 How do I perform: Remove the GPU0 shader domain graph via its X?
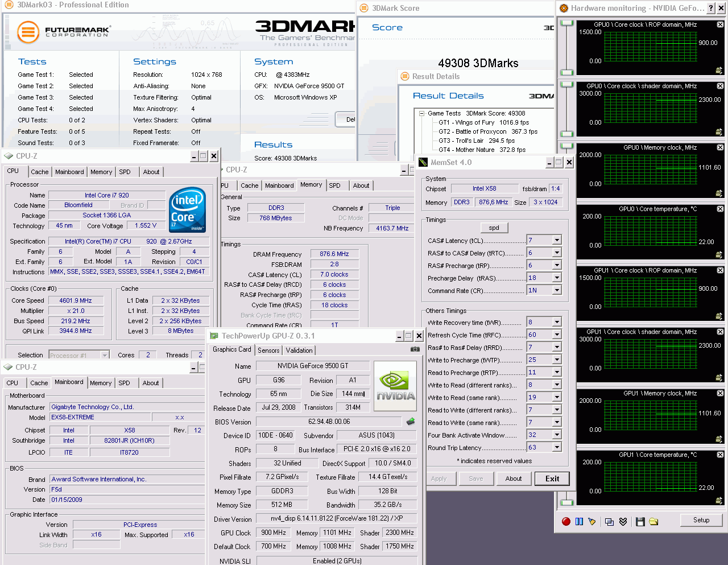click(x=720, y=86)
